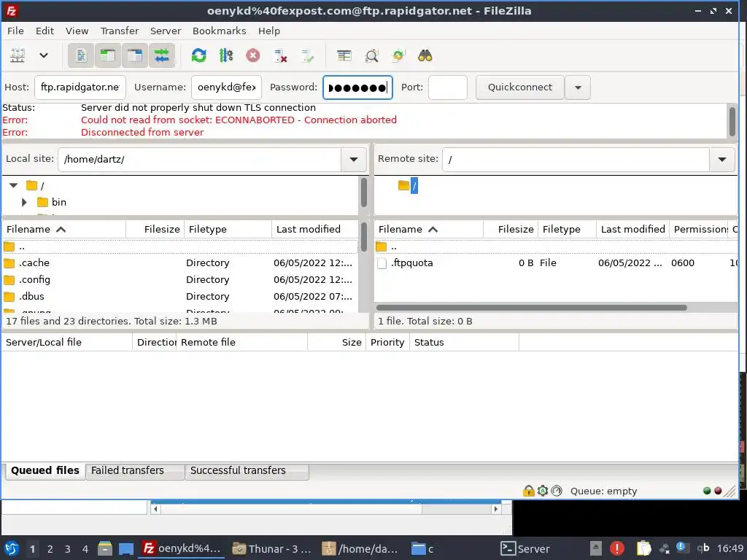Click the automatic data type status icon
The width and height of the screenshot is (747, 560).
[x=543, y=491]
